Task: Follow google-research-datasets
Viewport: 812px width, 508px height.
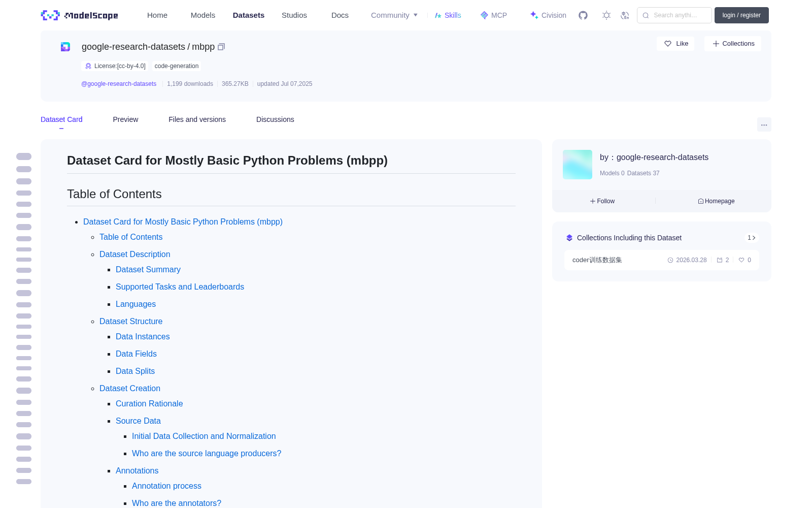Action: (602, 201)
